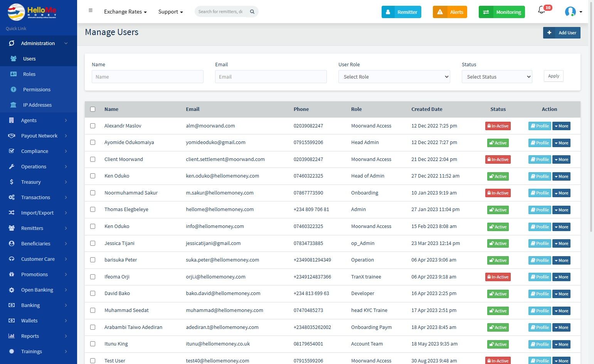Click the Agents building icon
The width and height of the screenshot is (594, 364).
(12, 120)
